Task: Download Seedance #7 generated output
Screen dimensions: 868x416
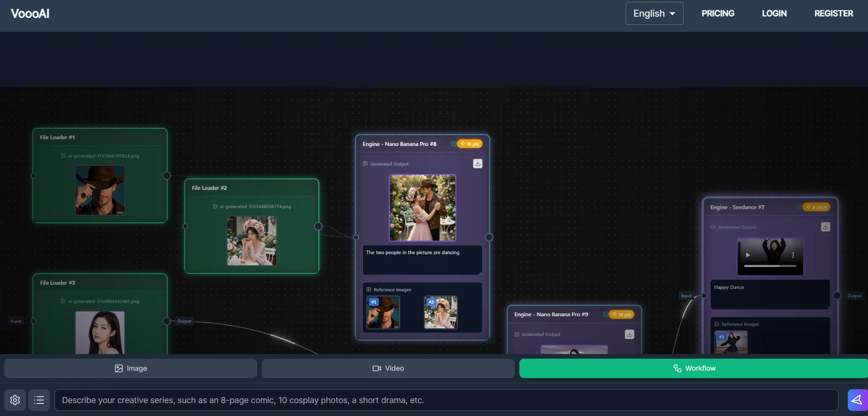Action: pos(825,227)
